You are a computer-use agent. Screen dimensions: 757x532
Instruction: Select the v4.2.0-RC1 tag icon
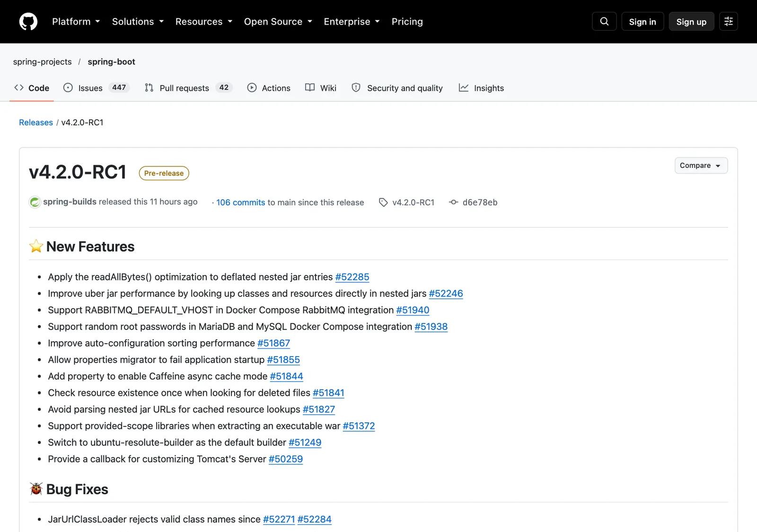click(383, 202)
